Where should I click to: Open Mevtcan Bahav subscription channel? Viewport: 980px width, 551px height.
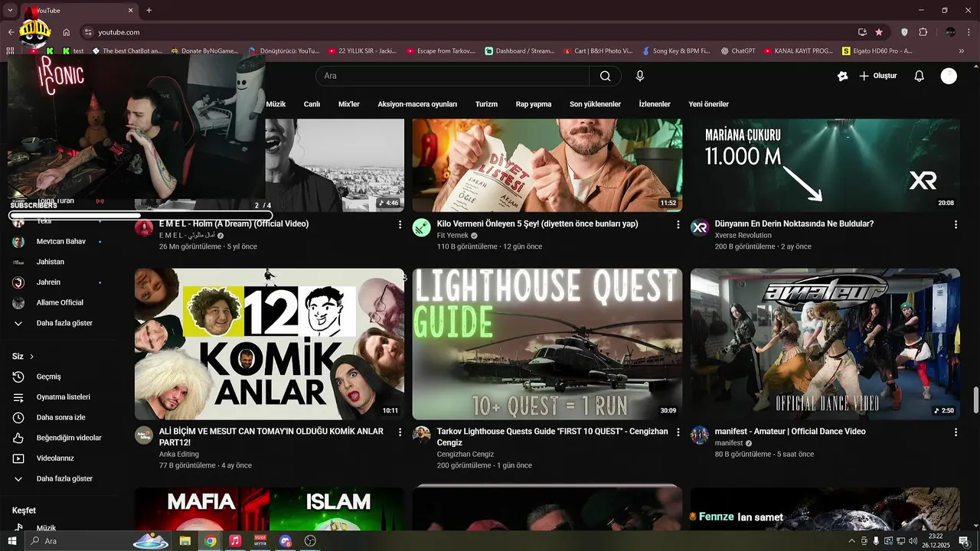coord(60,241)
